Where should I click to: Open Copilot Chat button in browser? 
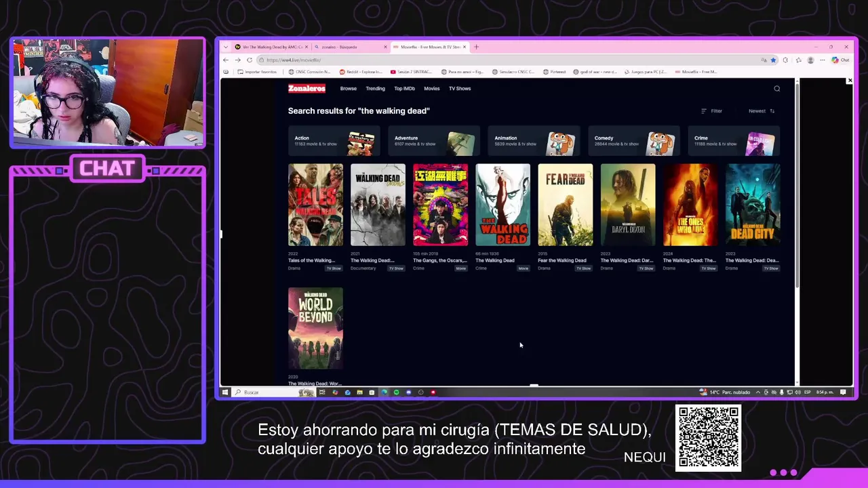842,60
